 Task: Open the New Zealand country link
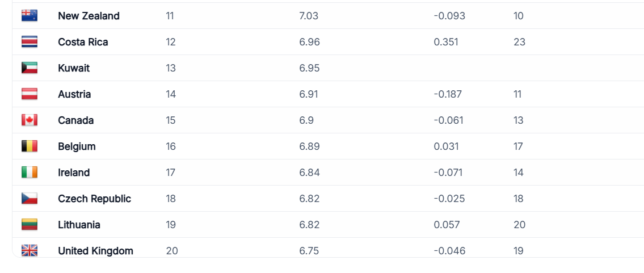click(89, 16)
